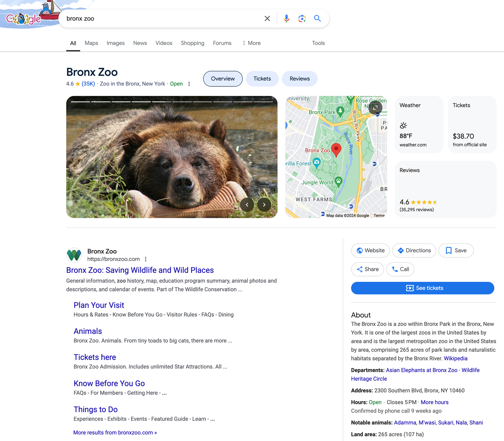Switch to the Tickets chip
The height and width of the screenshot is (441, 504).
(x=262, y=79)
